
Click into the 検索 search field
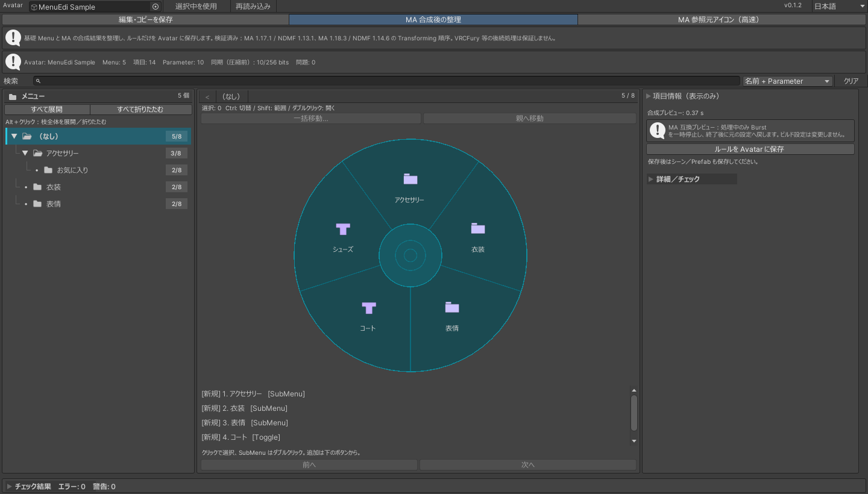386,81
